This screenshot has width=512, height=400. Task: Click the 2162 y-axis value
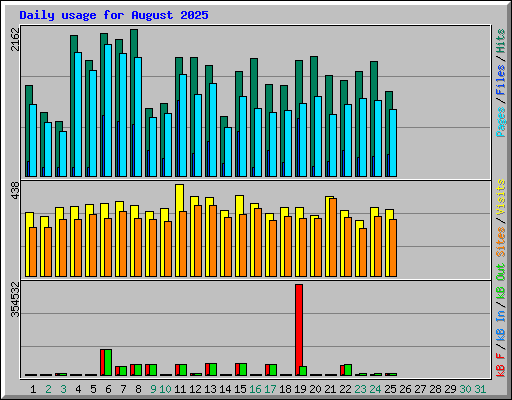click(15, 39)
